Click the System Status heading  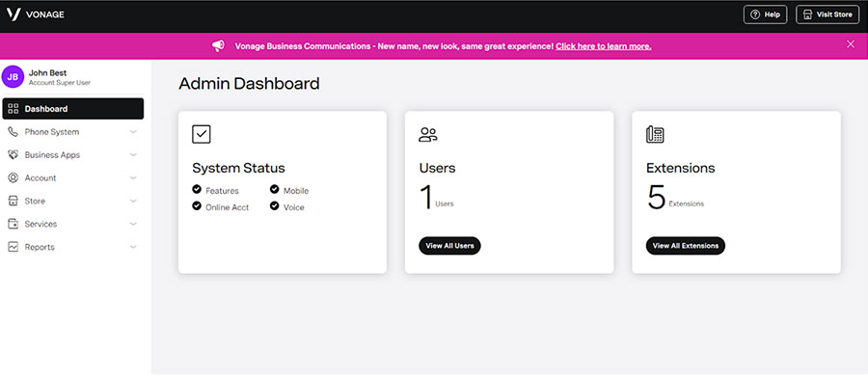(x=238, y=168)
